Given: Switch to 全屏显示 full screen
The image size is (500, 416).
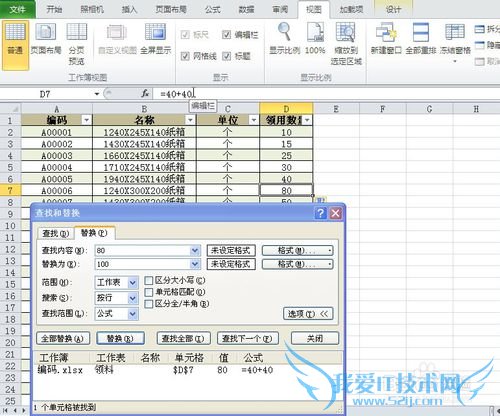Looking at the screenshot, I should coord(155,39).
